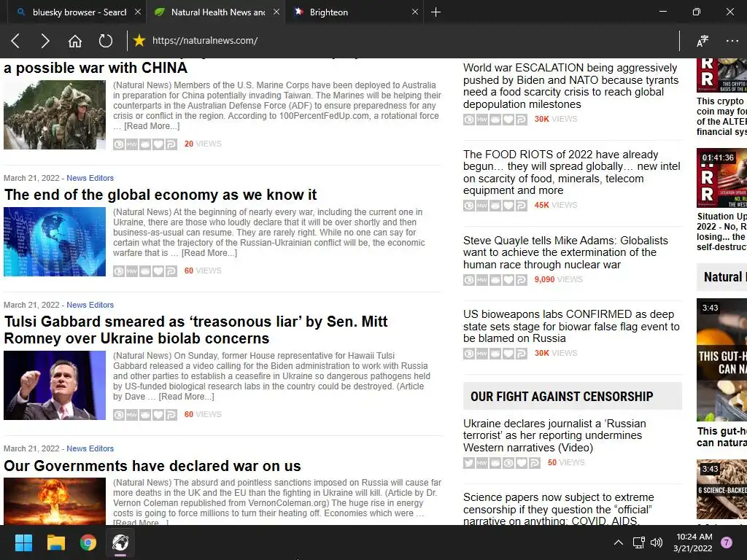Click News Editors link above global economy article
Image resolution: width=747 pixels, height=560 pixels.
[90, 178]
